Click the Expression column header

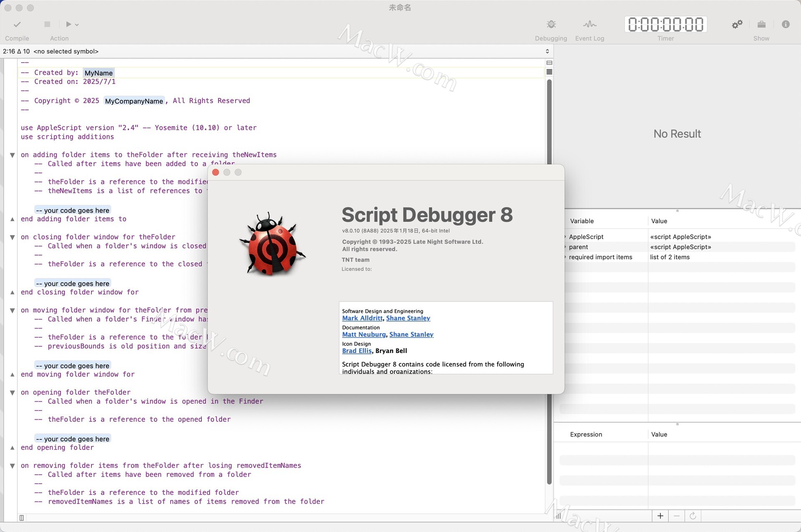click(586, 434)
